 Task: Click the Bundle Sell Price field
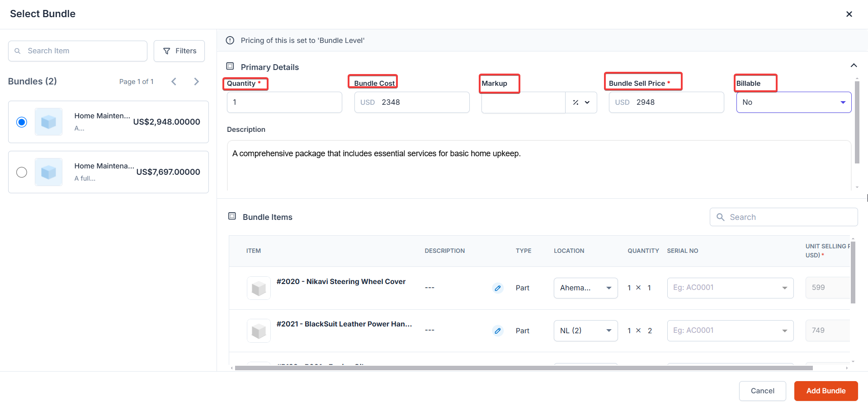point(666,102)
